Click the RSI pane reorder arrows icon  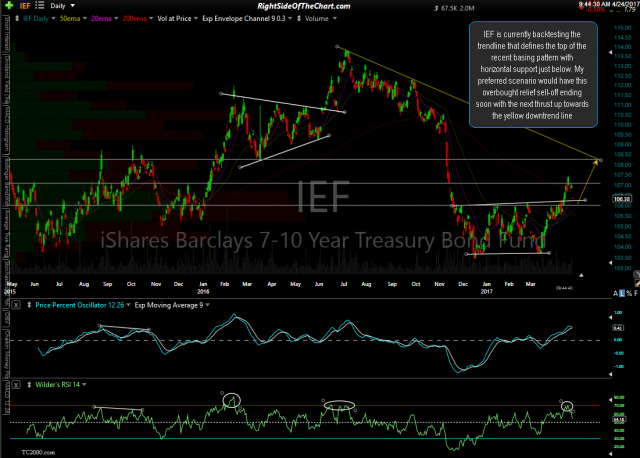(29, 385)
